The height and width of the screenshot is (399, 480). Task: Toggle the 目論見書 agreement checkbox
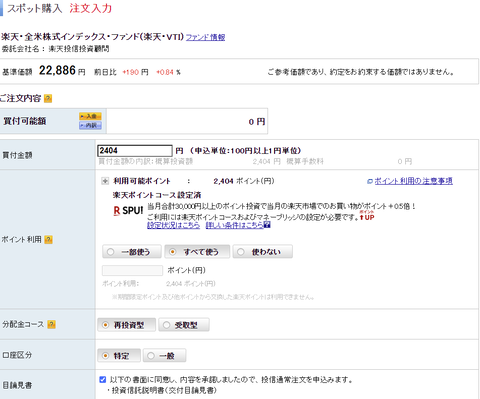point(103,379)
